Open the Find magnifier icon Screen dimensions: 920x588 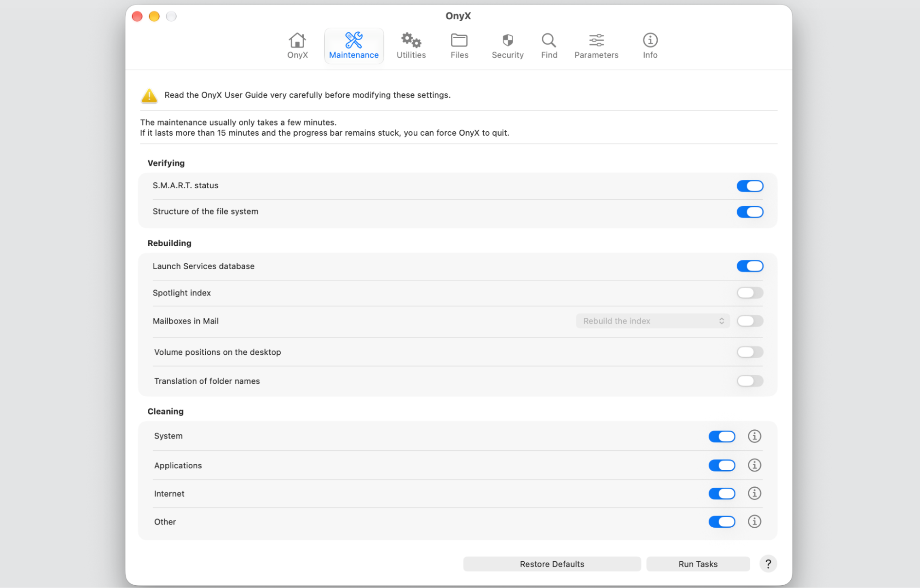[549, 40]
